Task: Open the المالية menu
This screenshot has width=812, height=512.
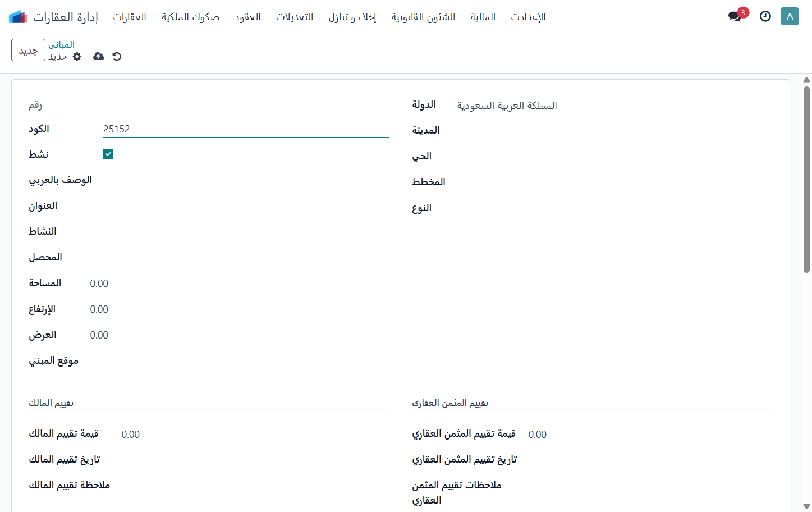Action: click(483, 17)
